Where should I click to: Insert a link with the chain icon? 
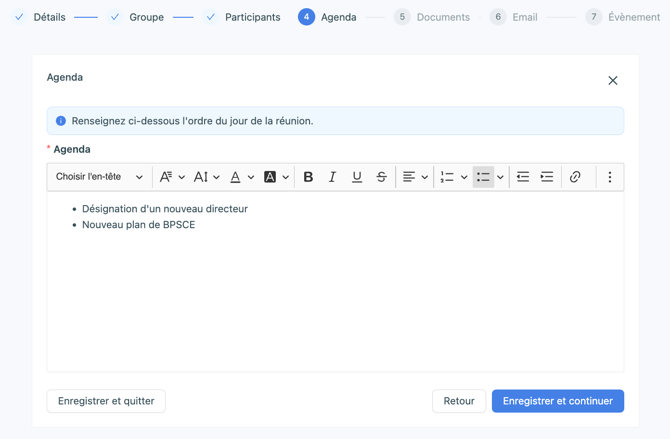pos(575,177)
